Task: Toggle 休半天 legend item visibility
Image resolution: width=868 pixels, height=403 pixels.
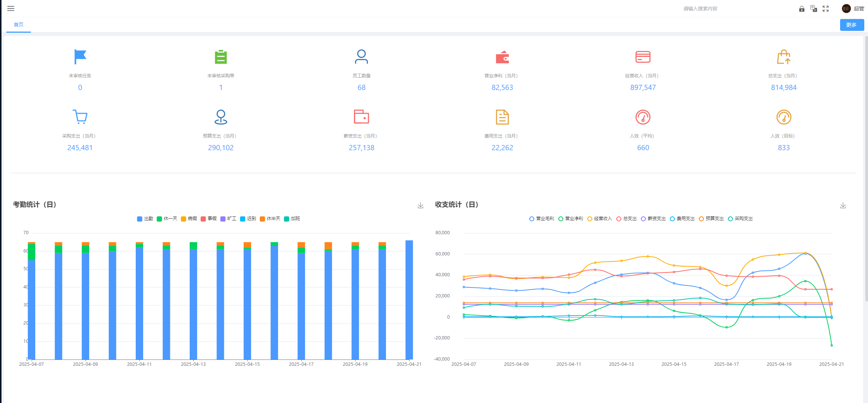Action: tap(270, 219)
